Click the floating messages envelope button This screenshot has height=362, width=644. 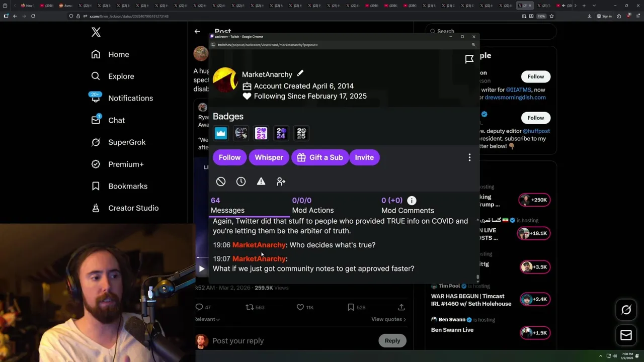pos(626,335)
